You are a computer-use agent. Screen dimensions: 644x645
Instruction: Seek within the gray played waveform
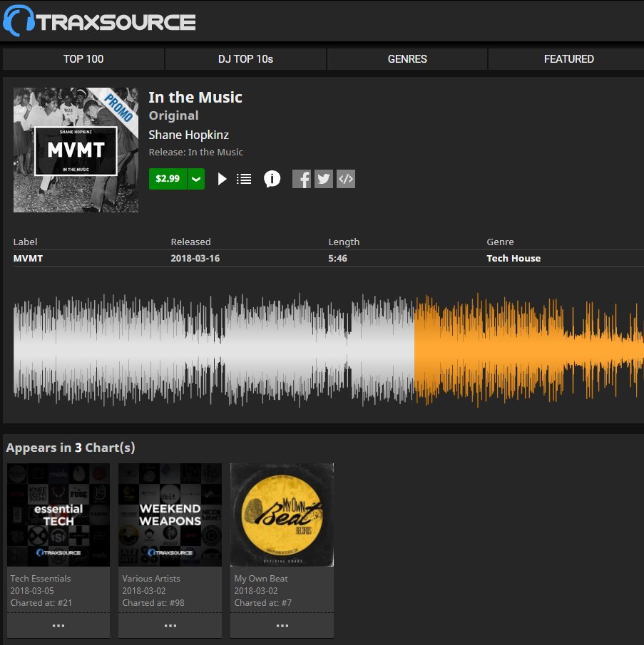click(213, 350)
